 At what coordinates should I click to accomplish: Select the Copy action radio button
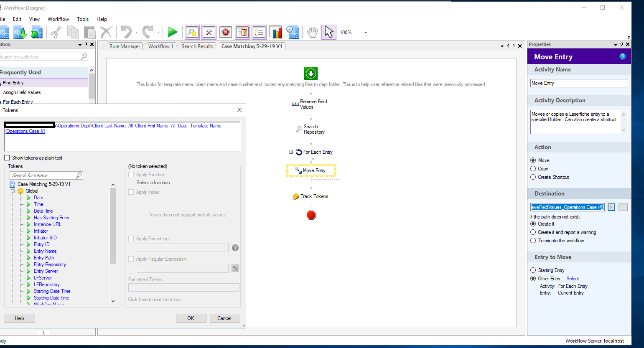[533, 169]
